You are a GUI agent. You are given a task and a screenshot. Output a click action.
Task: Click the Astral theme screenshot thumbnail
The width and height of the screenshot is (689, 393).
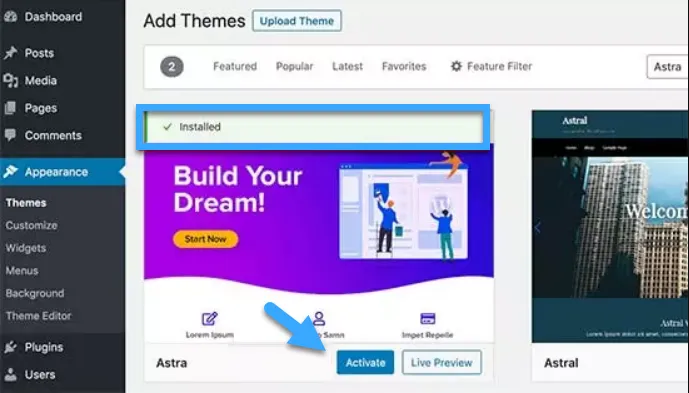(x=610, y=226)
